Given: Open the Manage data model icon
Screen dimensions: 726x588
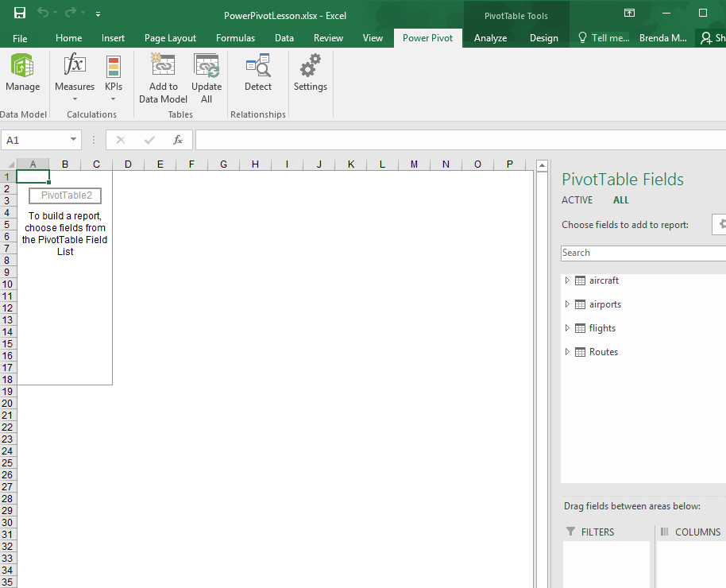Looking at the screenshot, I should point(22,67).
